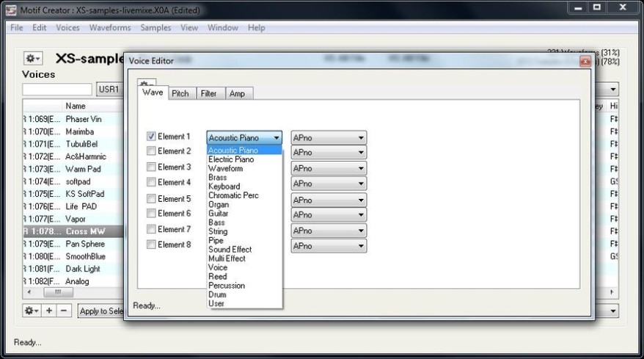Open the Samples menu
The width and height of the screenshot is (644, 359).
155,28
